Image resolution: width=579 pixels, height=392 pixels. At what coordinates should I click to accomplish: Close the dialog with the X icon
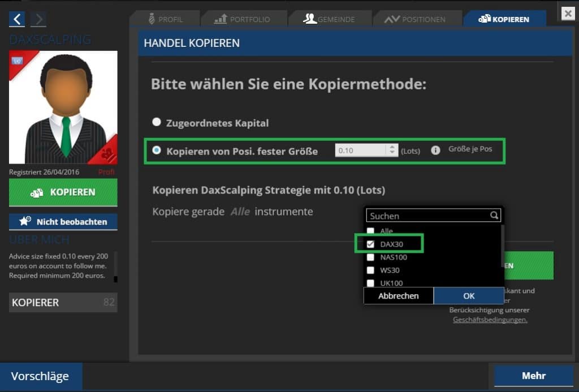[x=568, y=14]
